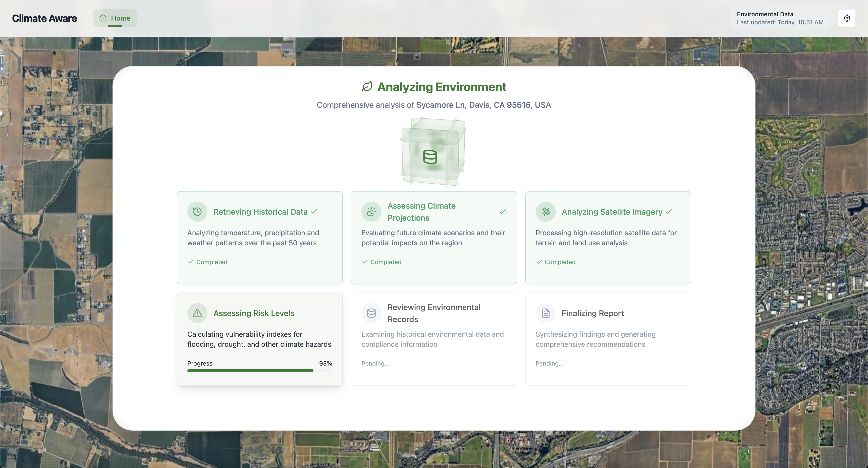Click the Risk Levels progress bar

tap(259, 371)
